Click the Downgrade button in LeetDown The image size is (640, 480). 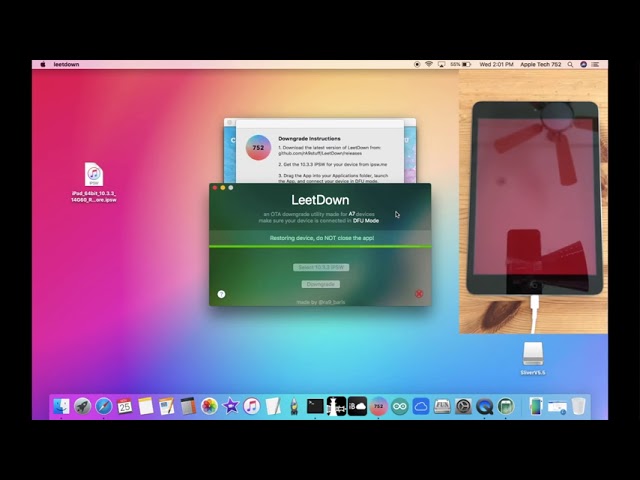[x=320, y=284]
